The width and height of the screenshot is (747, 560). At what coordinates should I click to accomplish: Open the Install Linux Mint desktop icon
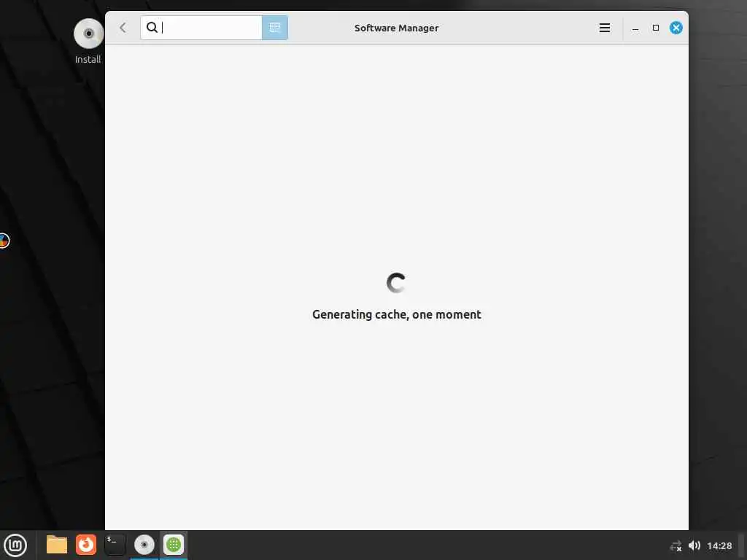point(88,42)
